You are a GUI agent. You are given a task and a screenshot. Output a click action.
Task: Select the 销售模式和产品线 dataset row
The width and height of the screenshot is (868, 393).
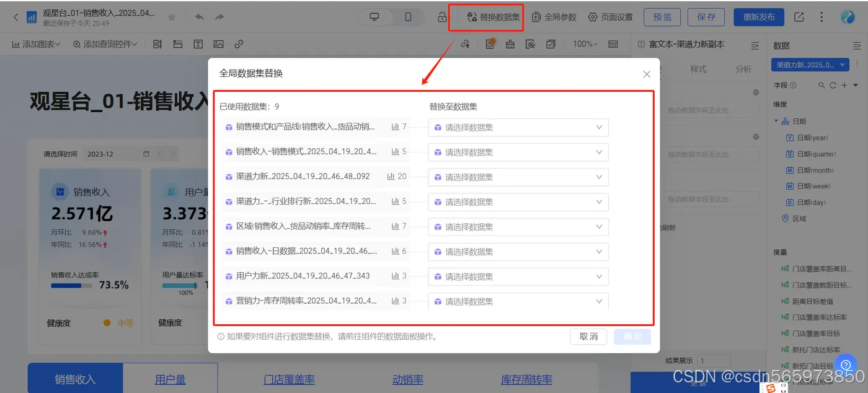315,127
